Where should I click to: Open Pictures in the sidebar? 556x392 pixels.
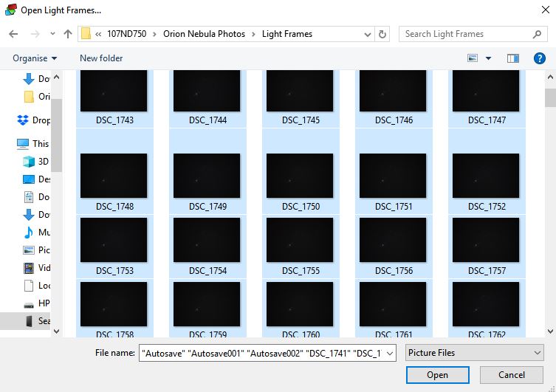coord(36,250)
